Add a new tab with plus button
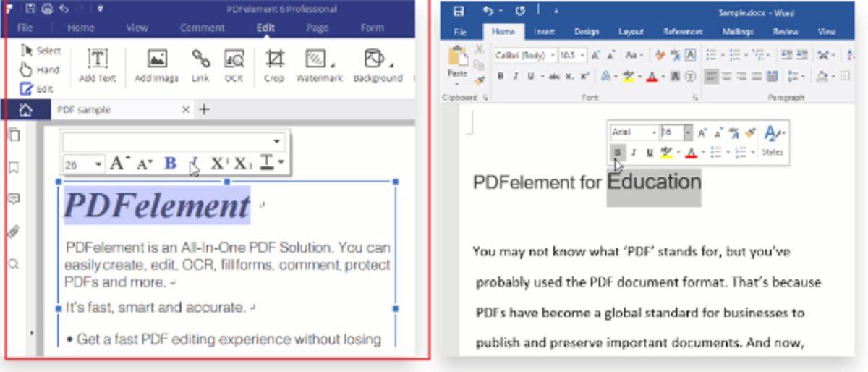 coord(204,110)
